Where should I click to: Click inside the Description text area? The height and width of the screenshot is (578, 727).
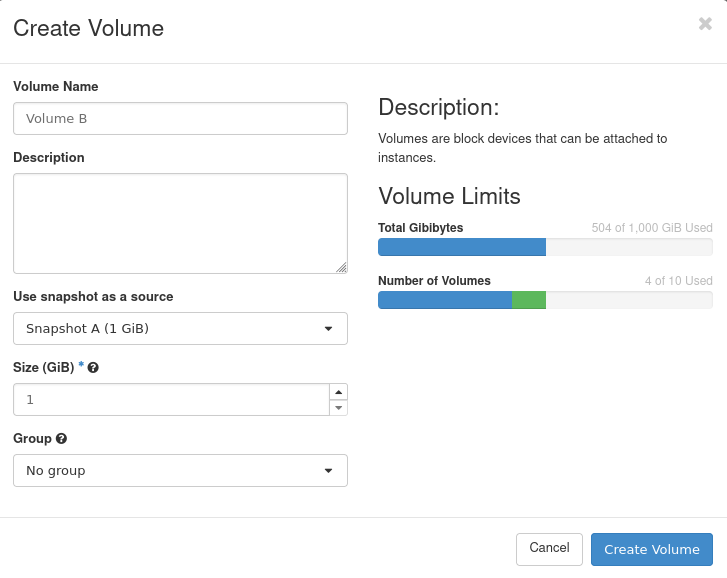(x=180, y=222)
